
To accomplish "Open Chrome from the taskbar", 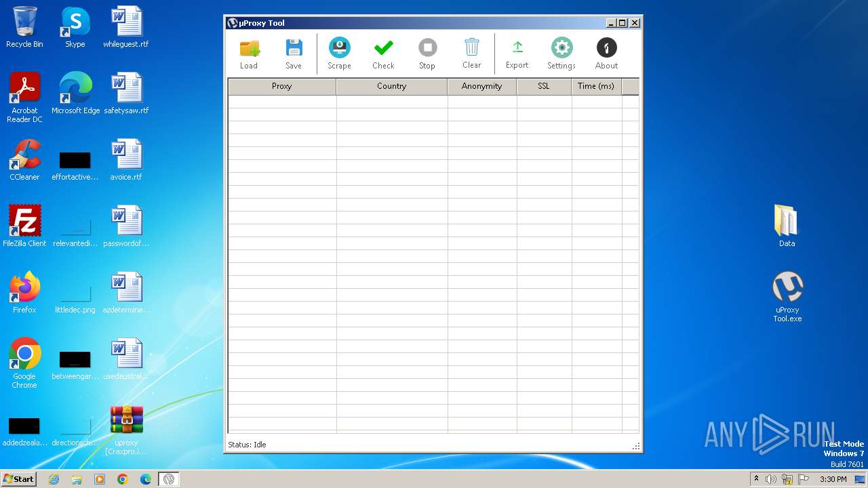I will (x=123, y=479).
